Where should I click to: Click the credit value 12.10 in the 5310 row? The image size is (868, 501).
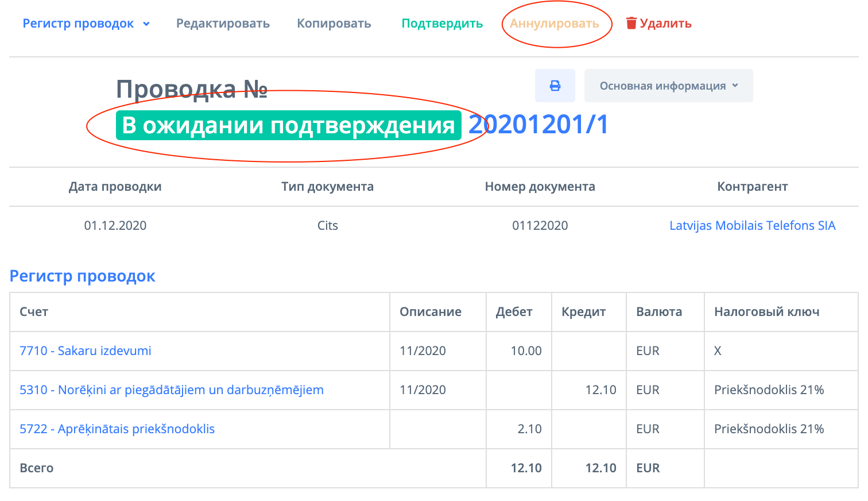click(601, 390)
